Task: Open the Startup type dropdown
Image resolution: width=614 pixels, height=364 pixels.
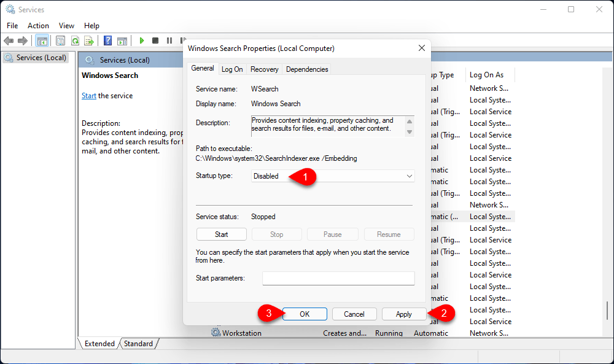Action: pyautogui.click(x=332, y=176)
